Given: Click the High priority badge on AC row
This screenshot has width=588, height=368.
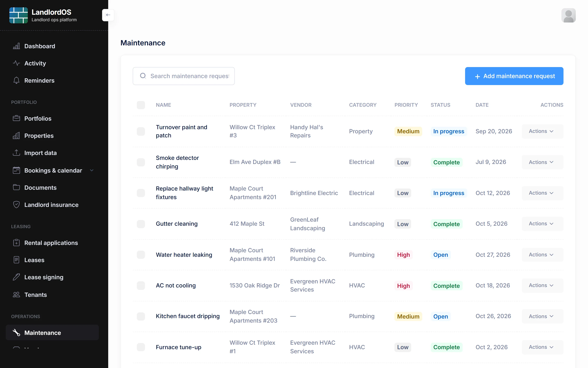Looking at the screenshot, I should click(403, 285).
